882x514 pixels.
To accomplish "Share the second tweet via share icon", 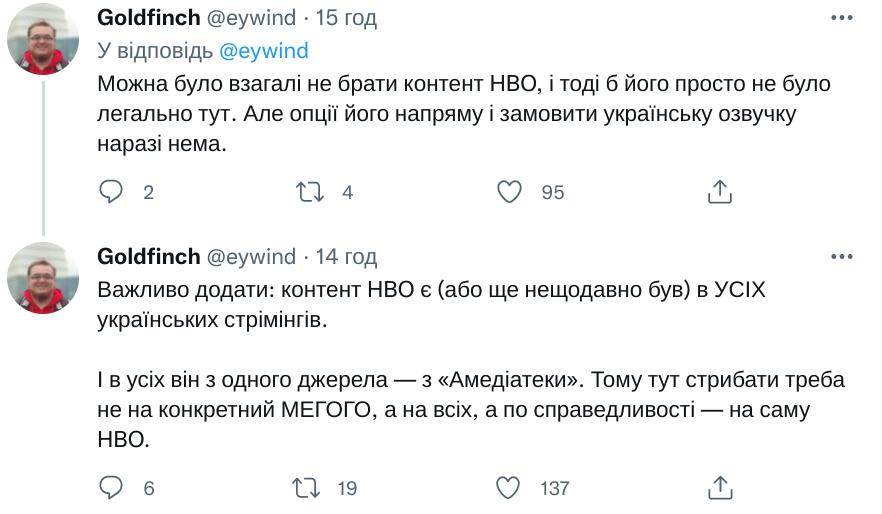I will coord(720,487).
